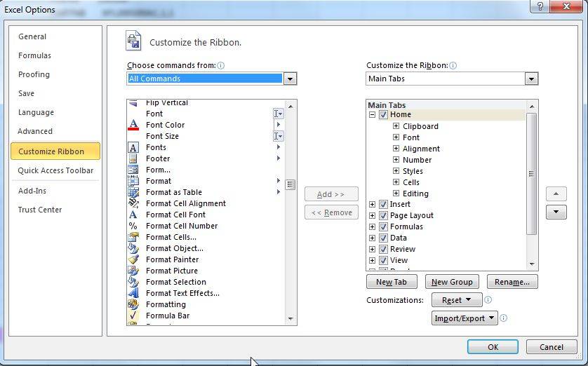Click the Add >> button
Viewport: 588px width, 366px height.
point(331,194)
